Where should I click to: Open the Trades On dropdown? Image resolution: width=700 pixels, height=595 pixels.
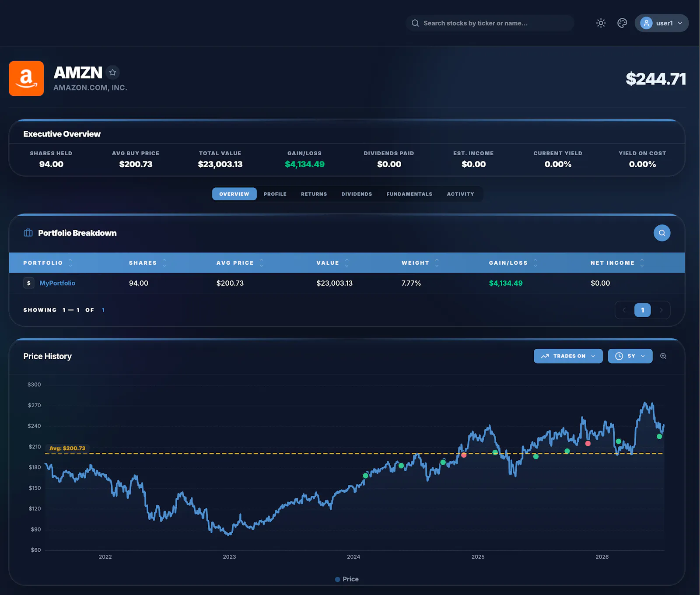[568, 356]
